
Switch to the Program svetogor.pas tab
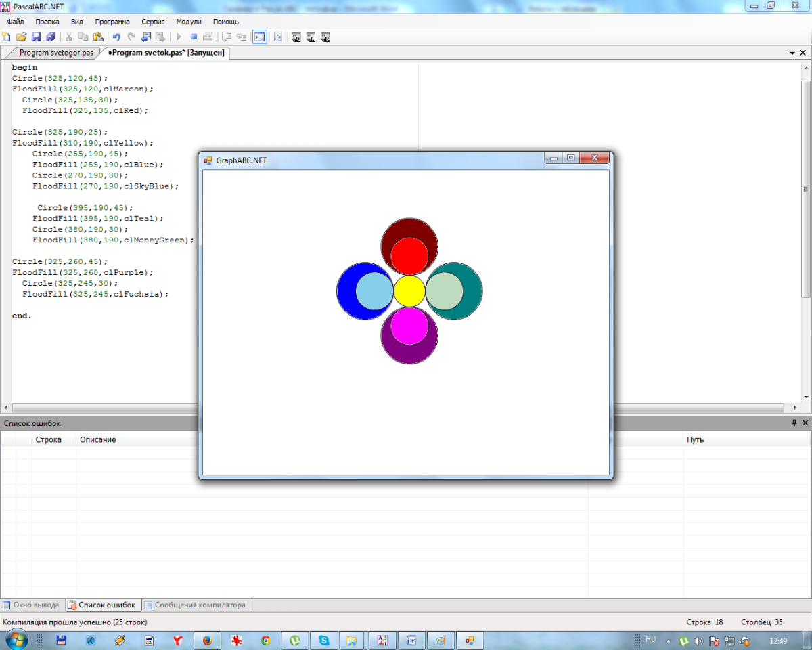pyautogui.click(x=56, y=53)
